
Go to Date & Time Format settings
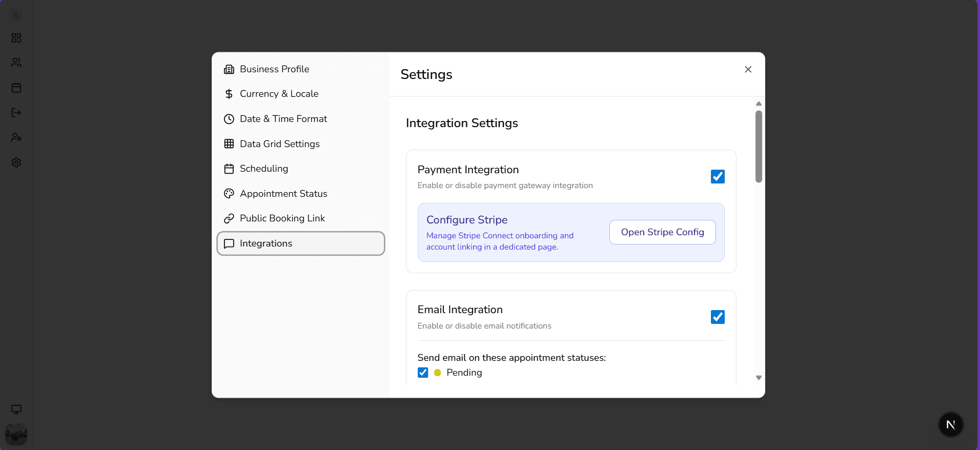301,119
